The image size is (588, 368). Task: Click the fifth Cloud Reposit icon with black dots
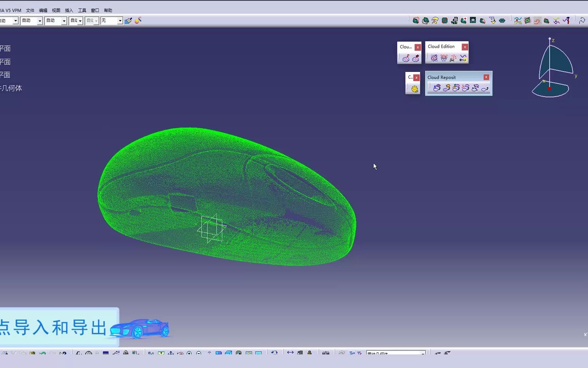475,88
